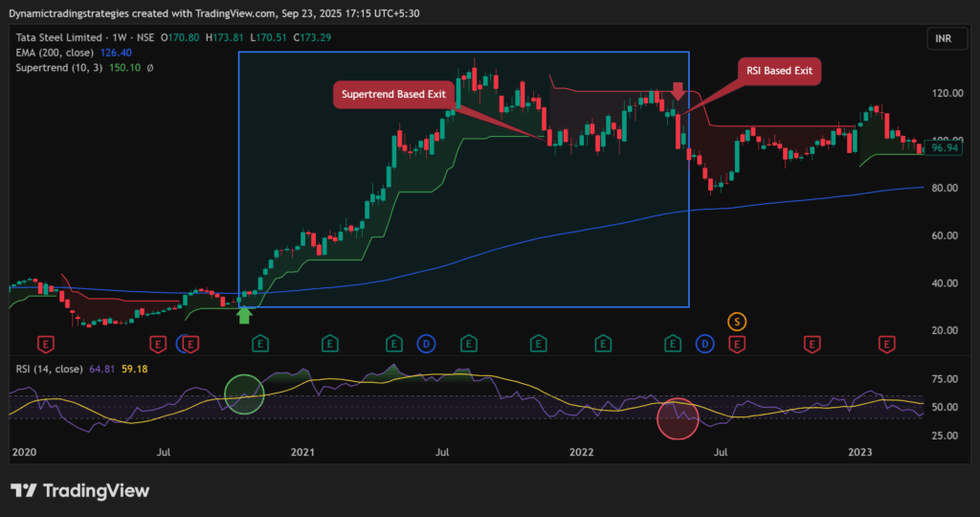Select the green circle highlight on RSI

pyautogui.click(x=244, y=392)
